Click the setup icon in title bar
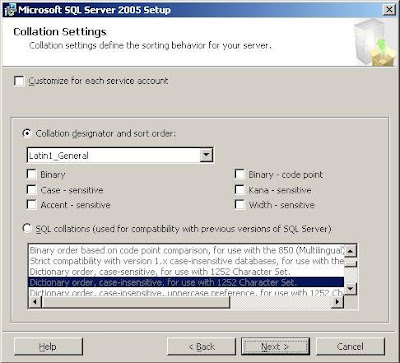 [9, 10]
